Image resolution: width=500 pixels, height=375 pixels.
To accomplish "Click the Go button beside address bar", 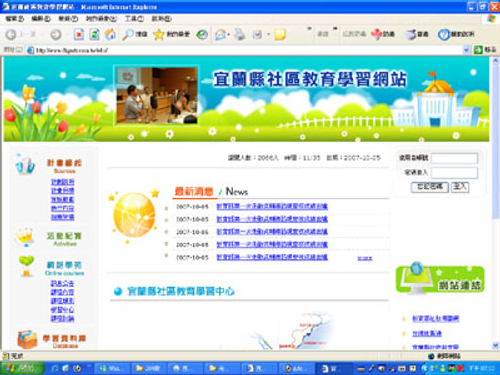I will (485, 50).
